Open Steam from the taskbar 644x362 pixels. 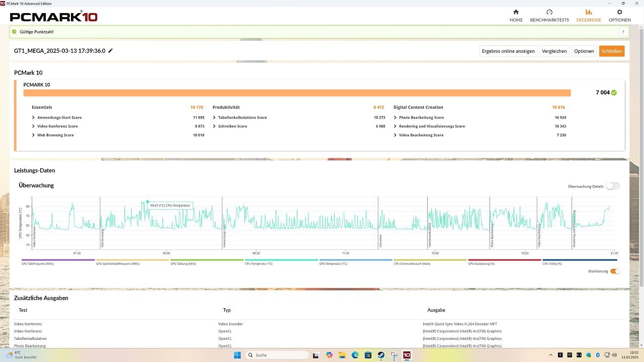point(381,355)
